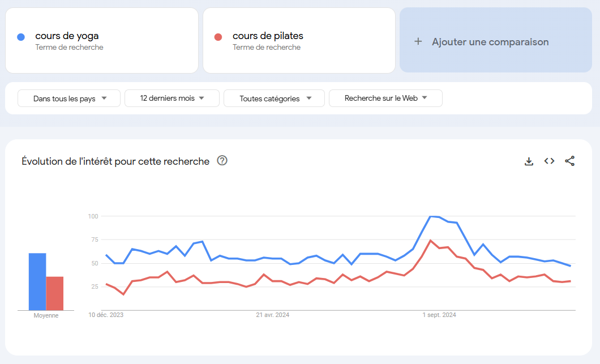Viewport: 600px width, 364px height.
Task: Download the interest chart data as CSV
Action: tap(529, 161)
